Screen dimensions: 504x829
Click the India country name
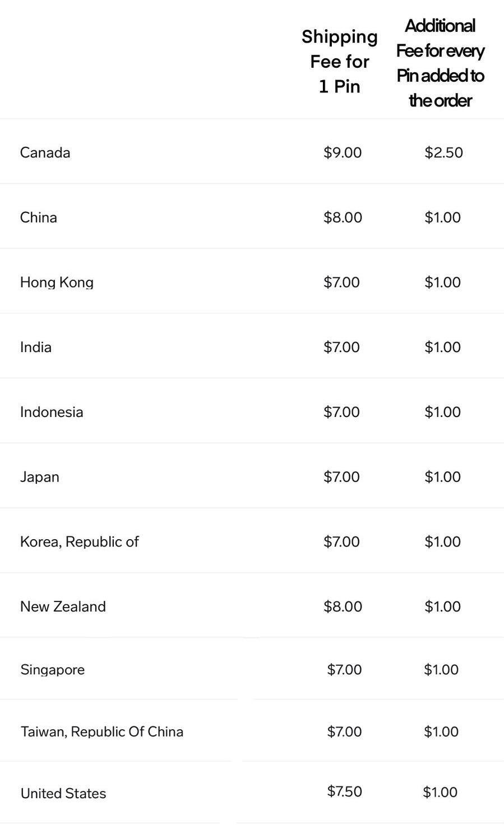(36, 347)
